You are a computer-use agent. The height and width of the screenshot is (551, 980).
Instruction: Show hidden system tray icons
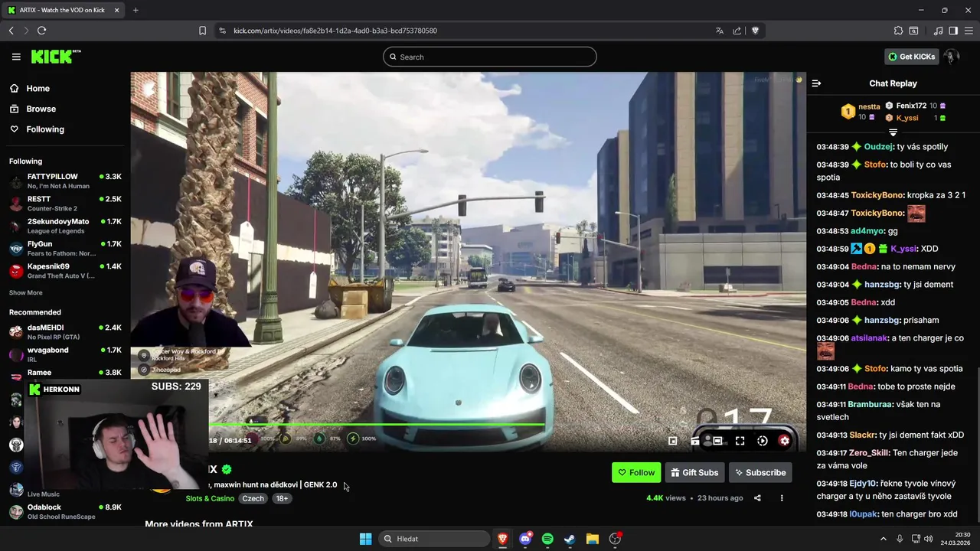[883, 539]
